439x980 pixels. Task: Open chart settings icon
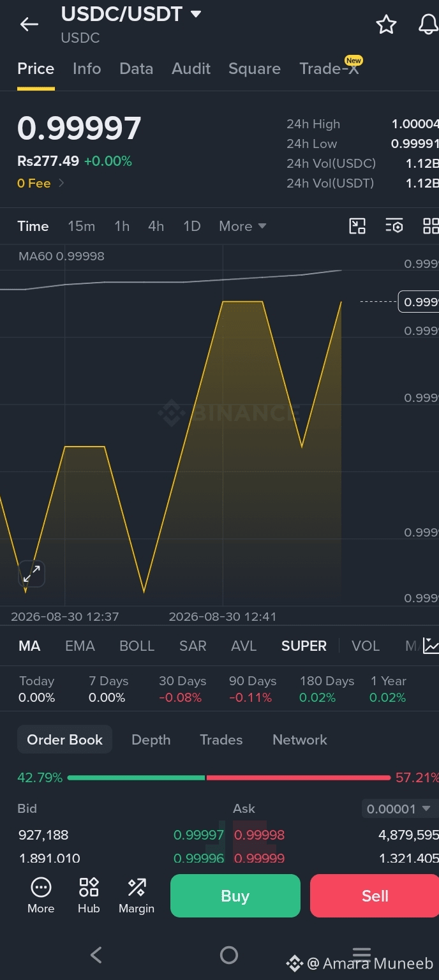[x=394, y=226]
